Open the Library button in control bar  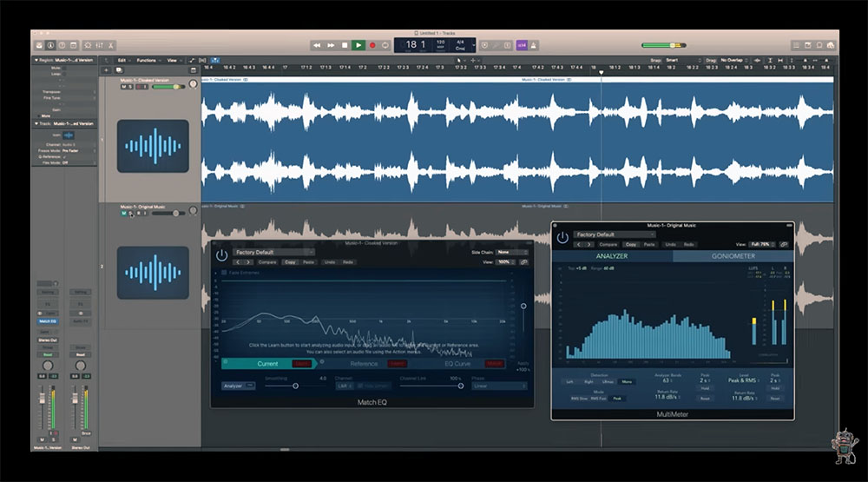point(39,45)
